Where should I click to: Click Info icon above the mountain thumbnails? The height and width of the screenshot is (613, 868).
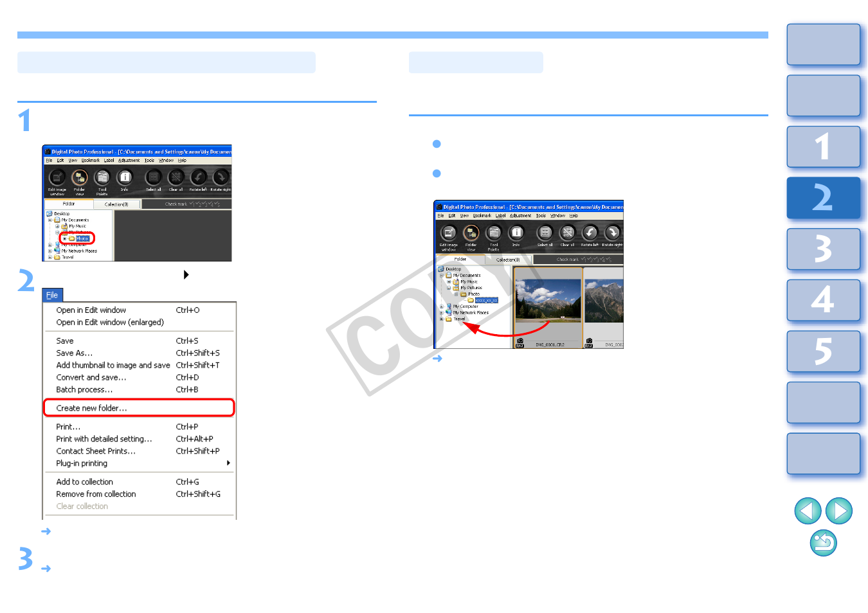516,233
